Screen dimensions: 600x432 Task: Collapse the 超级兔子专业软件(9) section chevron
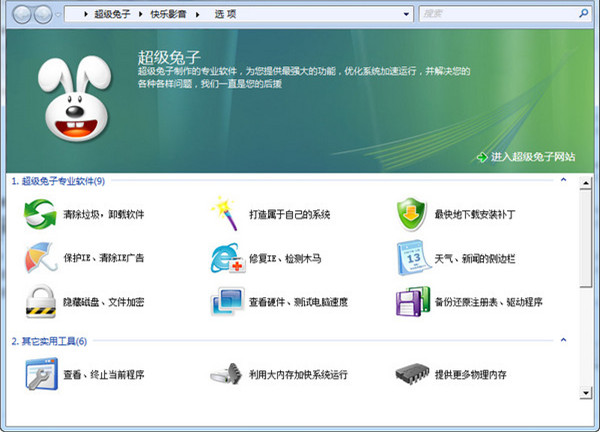563,179
